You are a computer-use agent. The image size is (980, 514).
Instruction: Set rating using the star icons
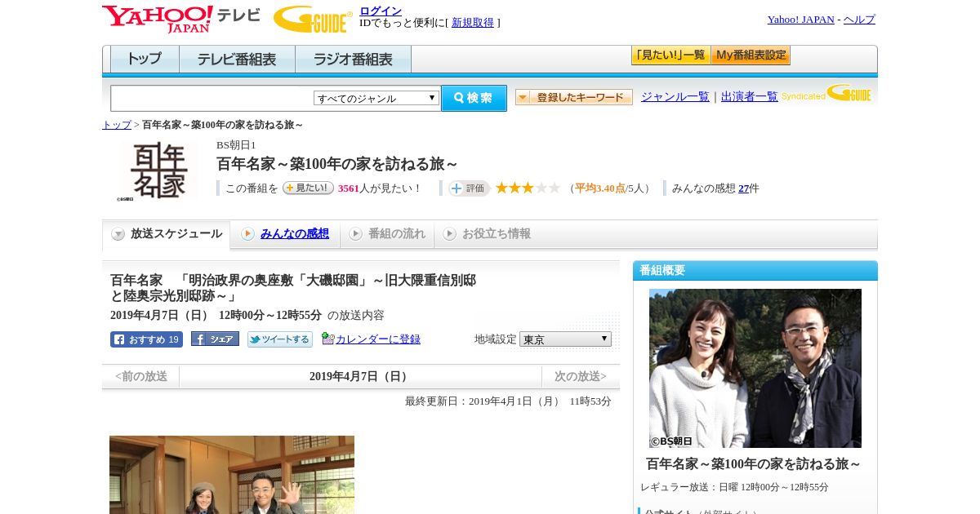pos(528,188)
